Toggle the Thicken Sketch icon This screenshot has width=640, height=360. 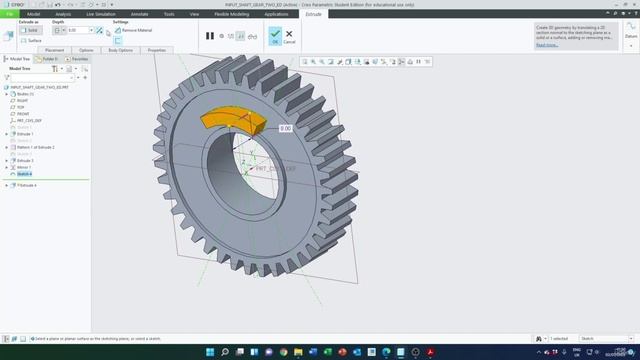[x=118, y=40]
